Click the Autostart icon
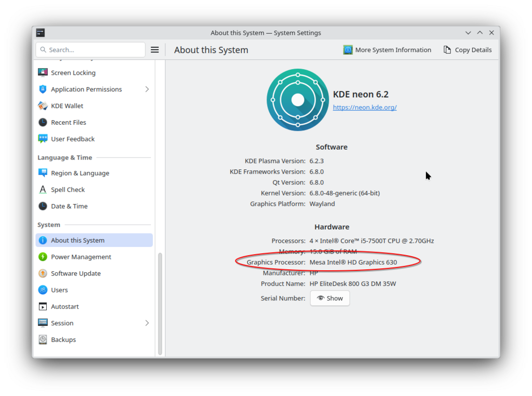The width and height of the screenshot is (532, 396). click(x=43, y=307)
